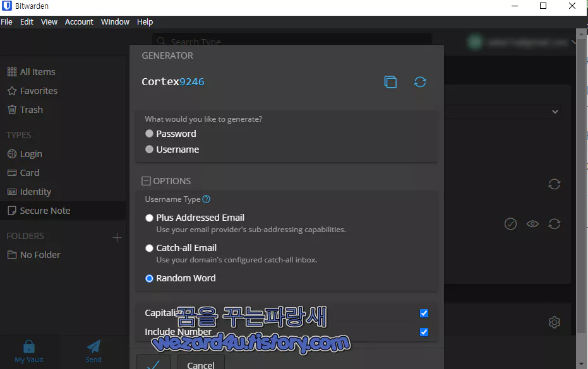
Task: Click the account avatar in the header
Action: tap(475, 42)
